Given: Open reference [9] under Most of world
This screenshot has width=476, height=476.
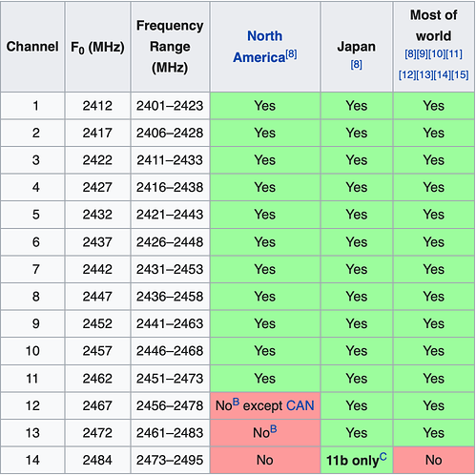Looking at the screenshot, I should click(x=423, y=54).
